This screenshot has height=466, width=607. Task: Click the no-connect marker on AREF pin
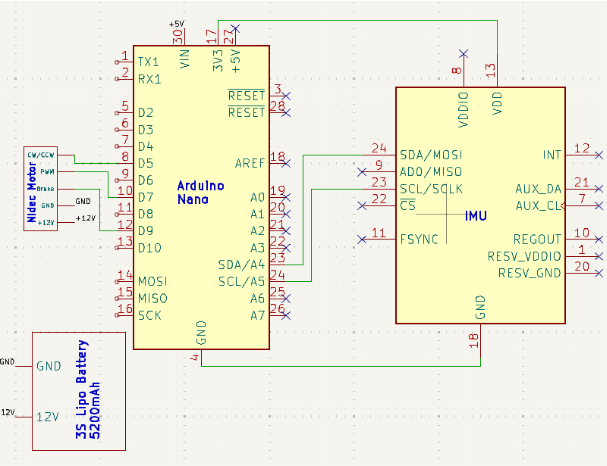click(x=286, y=164)
